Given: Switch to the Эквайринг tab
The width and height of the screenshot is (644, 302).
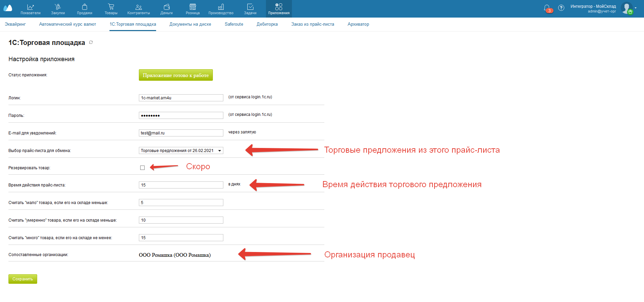Looking at the screenshot, I should click(x=15, y=24).
